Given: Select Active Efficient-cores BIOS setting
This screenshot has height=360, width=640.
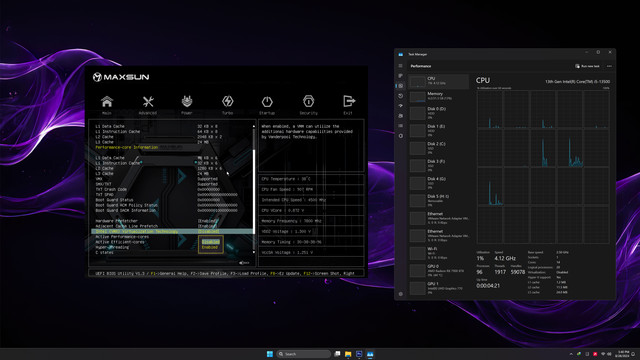Looking at the screenshot, I should [x=120, y=242].
